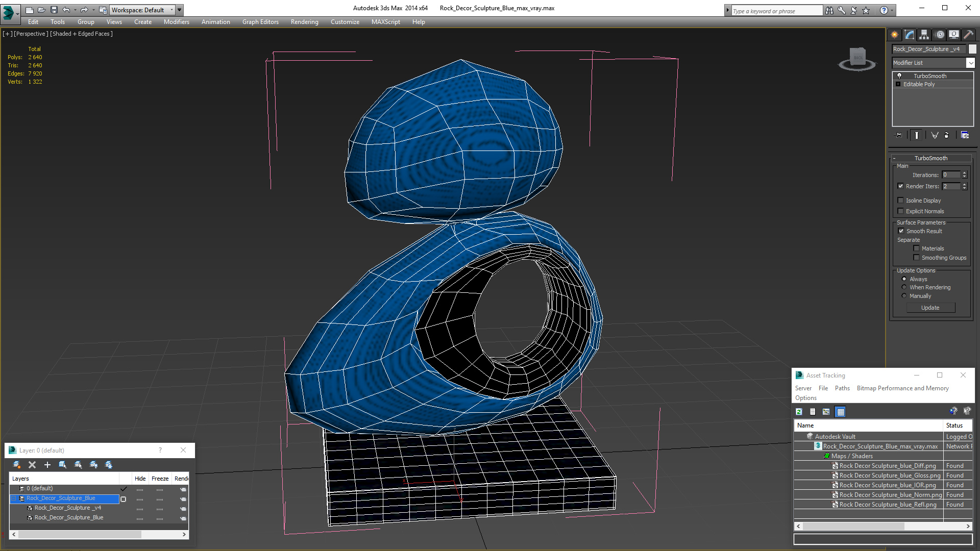Image resolution: width=980 pixels, height=551 pixels.
Task: Enable Separate by Smoothing Groups checkbox
Action: point(917,258)
